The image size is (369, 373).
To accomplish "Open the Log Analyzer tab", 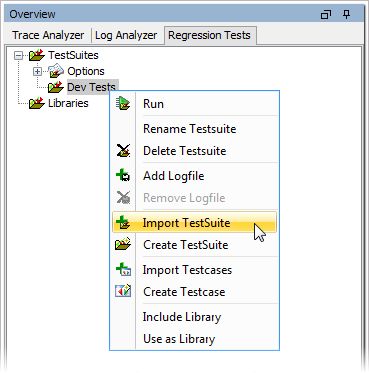I will pyautogui.click(x=126, y=35).
